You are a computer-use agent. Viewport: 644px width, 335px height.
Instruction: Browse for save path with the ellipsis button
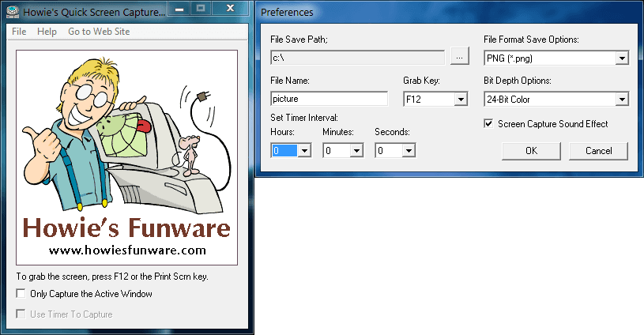460,57
